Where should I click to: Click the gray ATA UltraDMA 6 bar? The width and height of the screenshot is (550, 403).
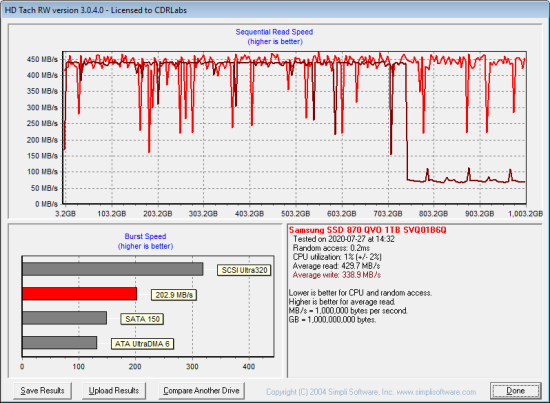[60, 342]
